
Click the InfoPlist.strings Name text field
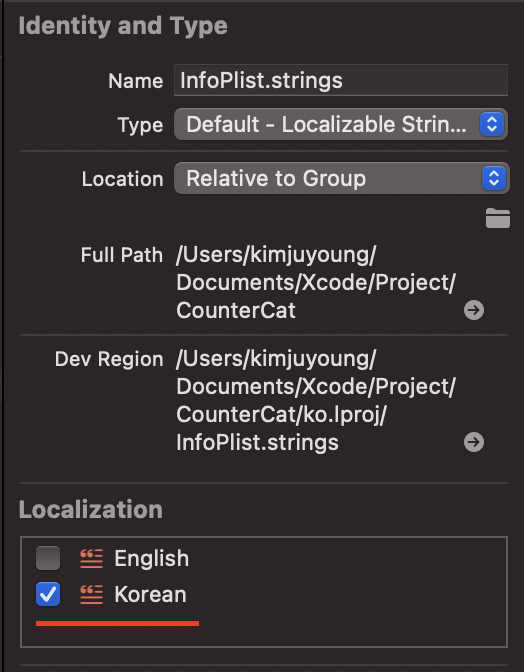(x=341, y=80)
